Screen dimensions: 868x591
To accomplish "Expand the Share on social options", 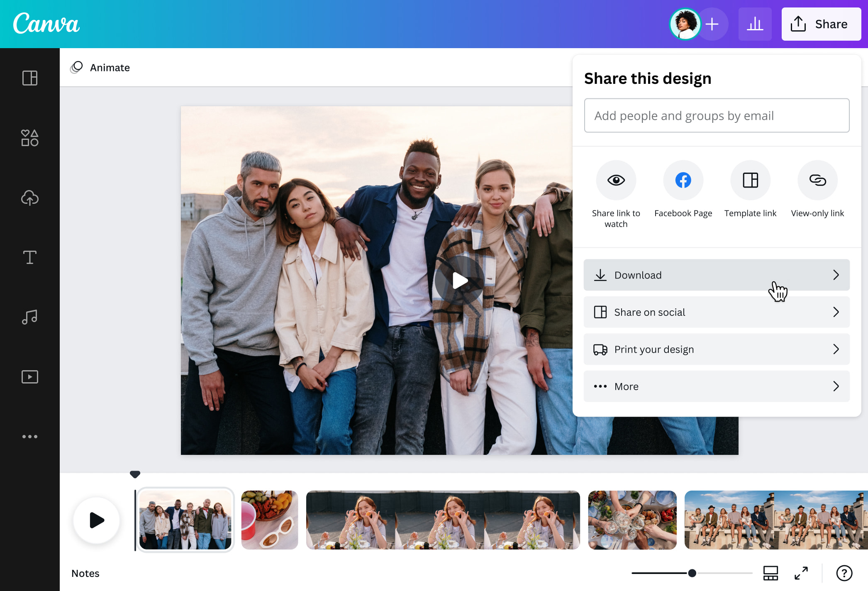I will pyautogui.click(x=716, y=312).
